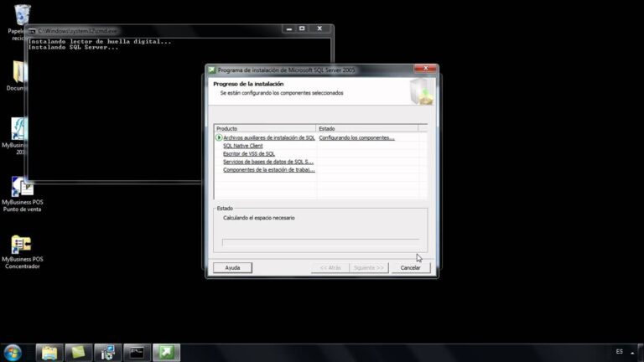Launch MyBusiness POS Punto de venta shortcut
The width and height of the screenshot is (644, 362).
pos(22,187)
